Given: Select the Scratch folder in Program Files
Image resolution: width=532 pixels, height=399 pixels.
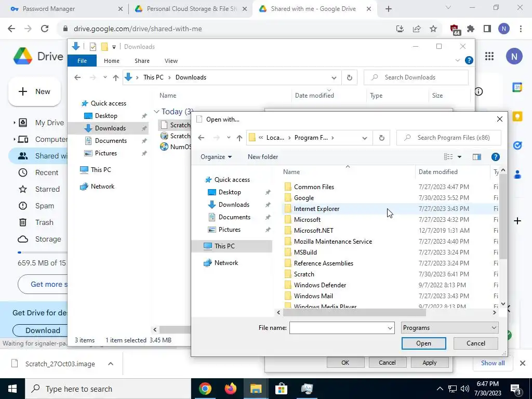Looking at the screenshot, I should (303, 274).
